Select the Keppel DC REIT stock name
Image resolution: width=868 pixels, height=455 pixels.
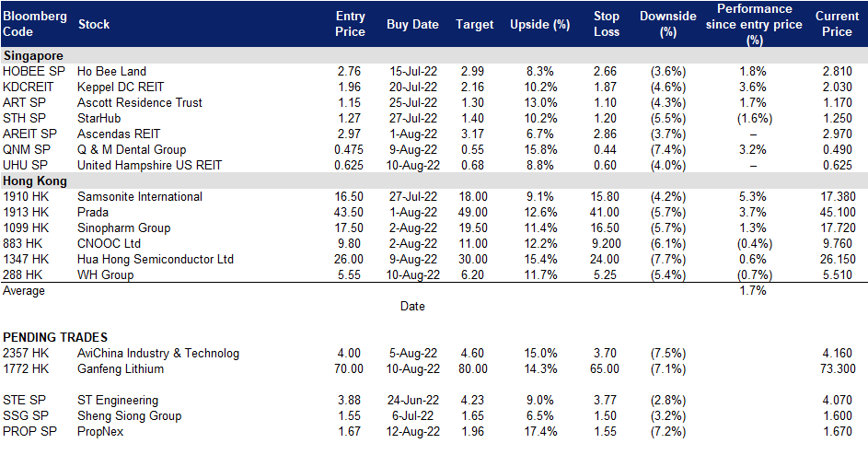coord(121,87)
